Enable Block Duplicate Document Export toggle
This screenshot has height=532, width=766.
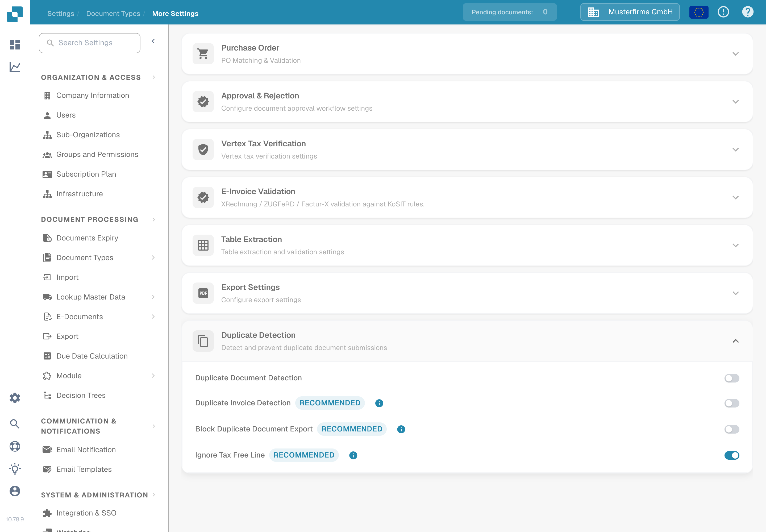(x=732, y=429)
